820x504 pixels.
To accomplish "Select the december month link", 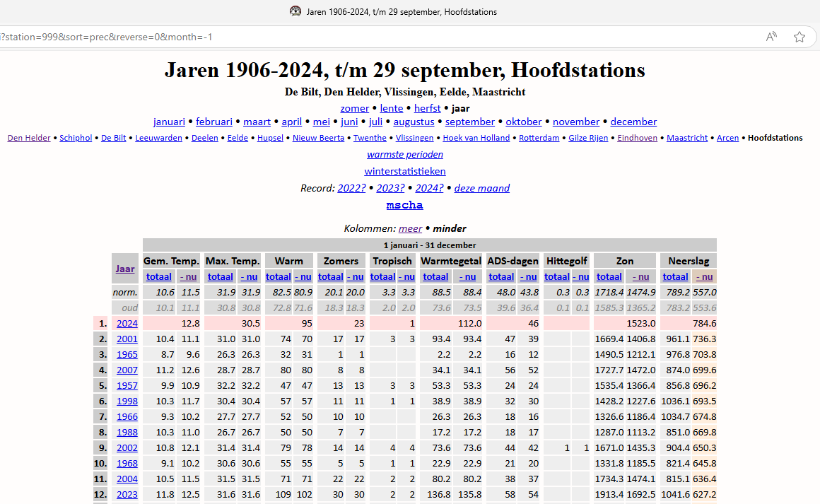I will tap(633, 122).
